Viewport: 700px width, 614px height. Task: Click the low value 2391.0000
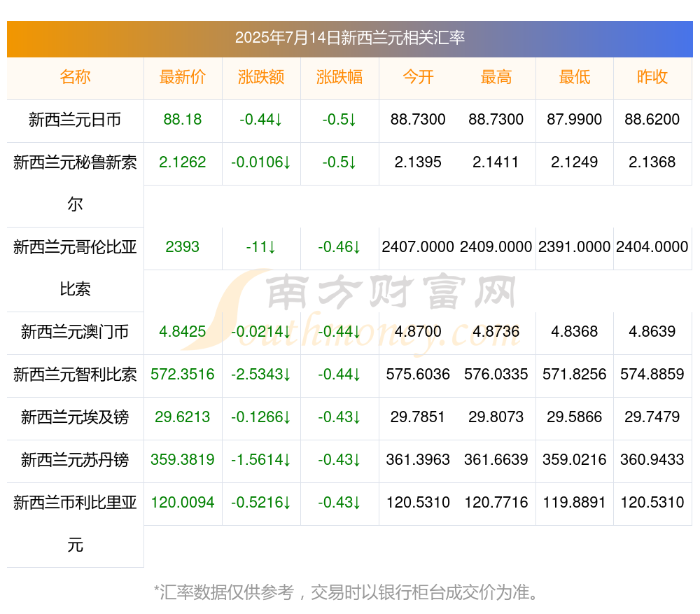pyautogui.click(x=575, y=247)
